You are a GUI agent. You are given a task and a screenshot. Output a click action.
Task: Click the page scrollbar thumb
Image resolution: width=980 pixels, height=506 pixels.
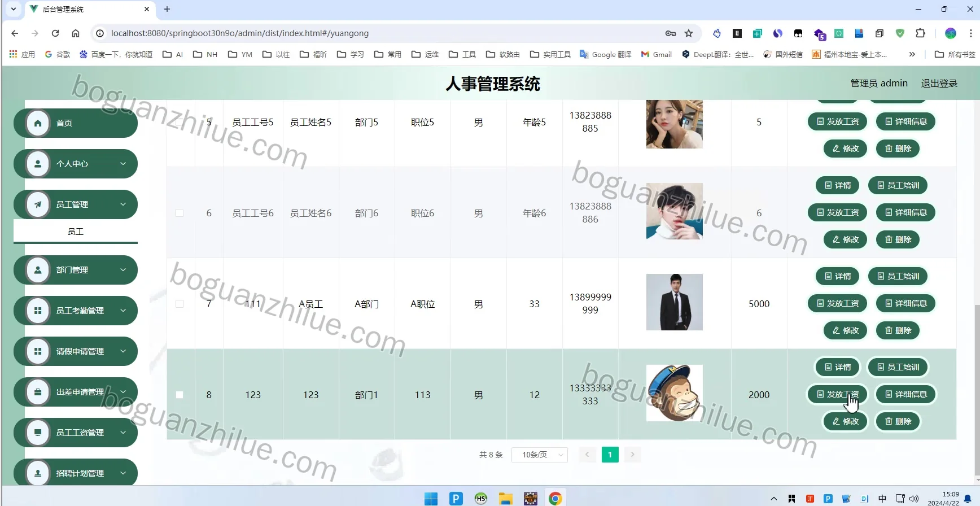click(x=977, y=390)
